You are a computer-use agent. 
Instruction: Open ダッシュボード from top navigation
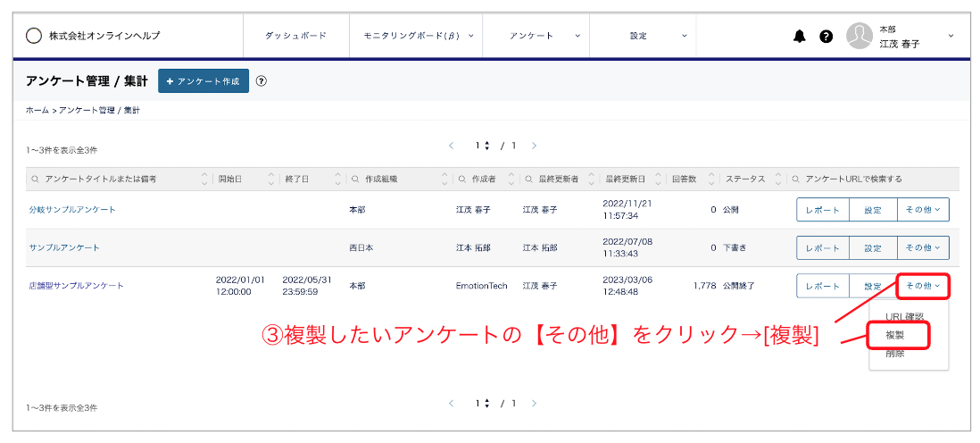pos(295,37)
